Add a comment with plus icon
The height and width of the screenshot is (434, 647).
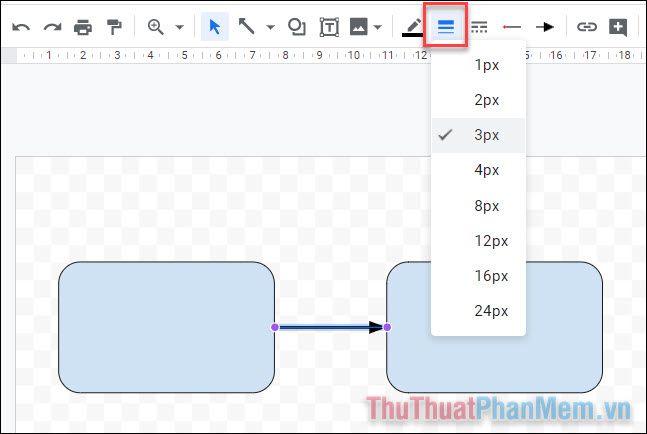click(x=618, y=27)
